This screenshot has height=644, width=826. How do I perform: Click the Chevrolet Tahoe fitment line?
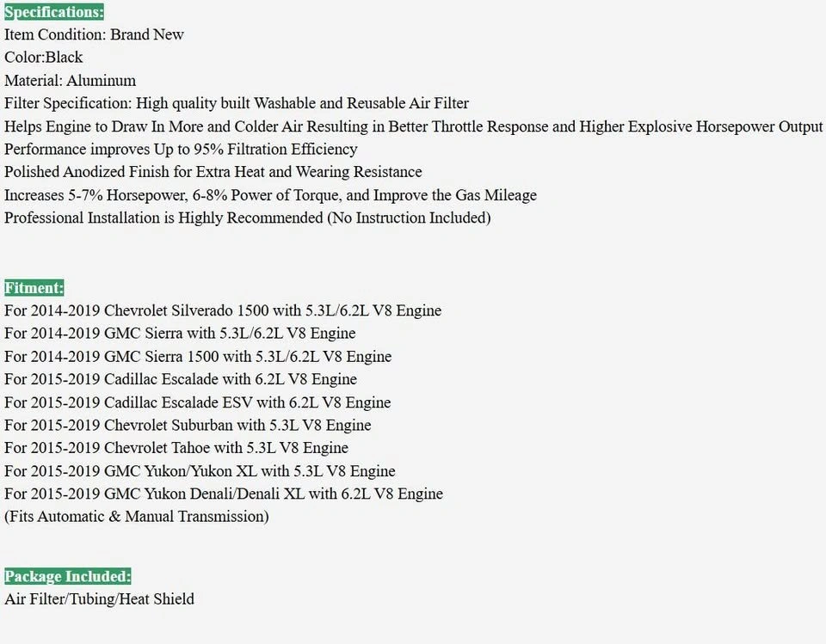[x=176, y=448]
